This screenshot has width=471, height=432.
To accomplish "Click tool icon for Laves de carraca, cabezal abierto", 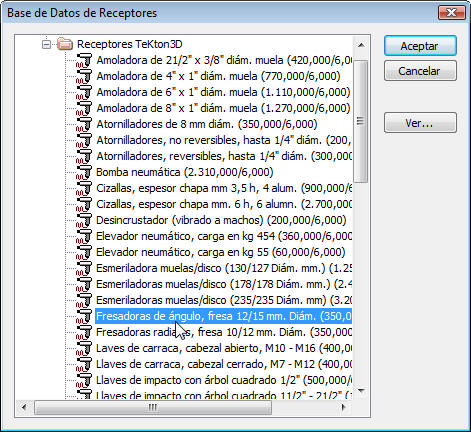I will tap(84, 348).
